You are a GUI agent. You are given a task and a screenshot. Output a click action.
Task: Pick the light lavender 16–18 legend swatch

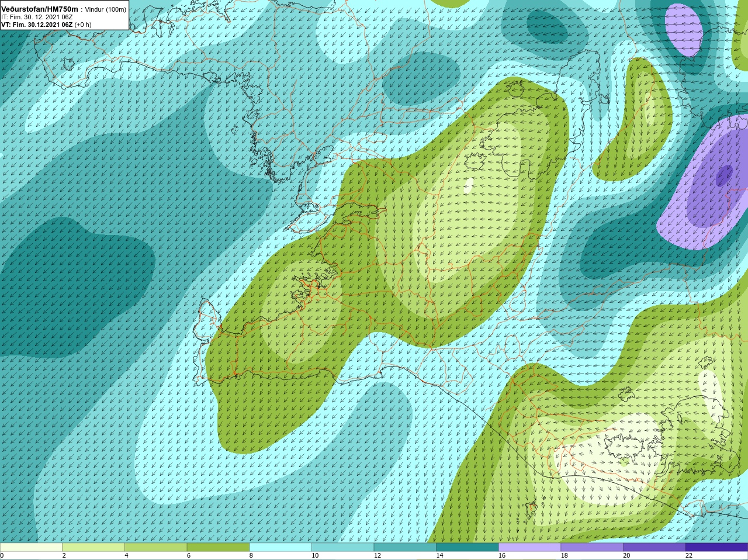pyautogui.click(x=530, y=547)
